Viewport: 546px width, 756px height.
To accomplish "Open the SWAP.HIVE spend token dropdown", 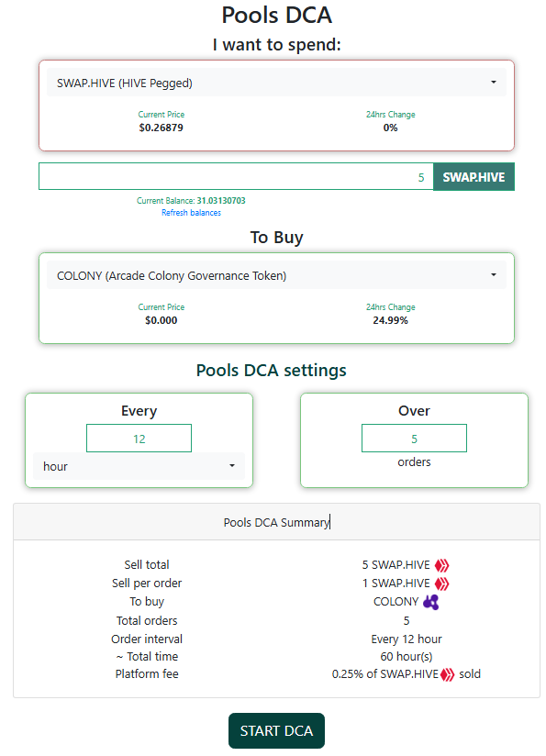I will [276, 83].
